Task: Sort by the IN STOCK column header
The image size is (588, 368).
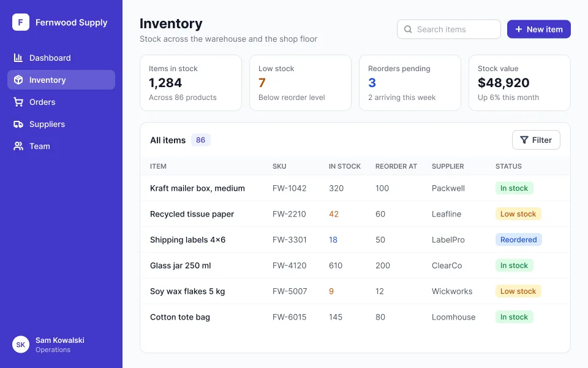Action: pos(345,166)
